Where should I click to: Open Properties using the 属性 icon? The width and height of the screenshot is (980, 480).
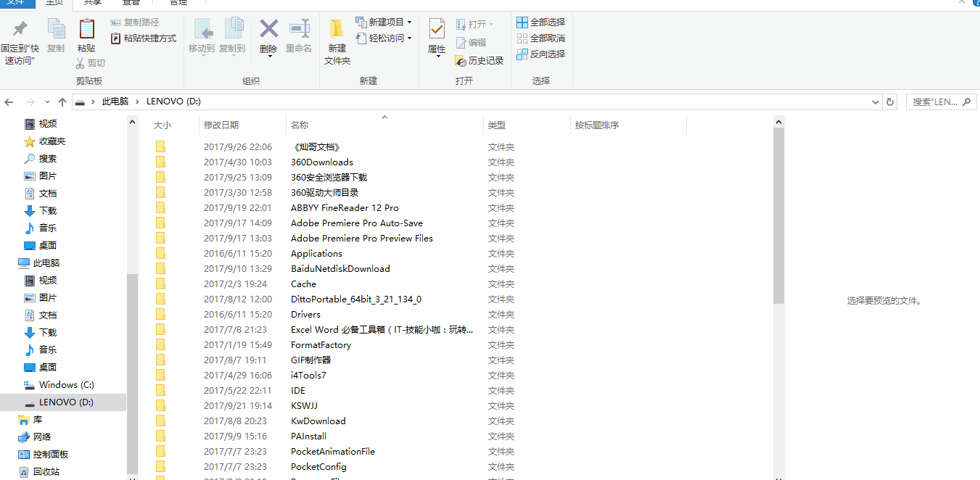(436, 34)
